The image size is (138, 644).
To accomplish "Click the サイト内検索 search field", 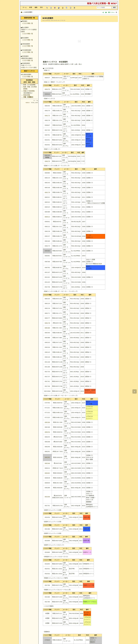I will point(104,8).
